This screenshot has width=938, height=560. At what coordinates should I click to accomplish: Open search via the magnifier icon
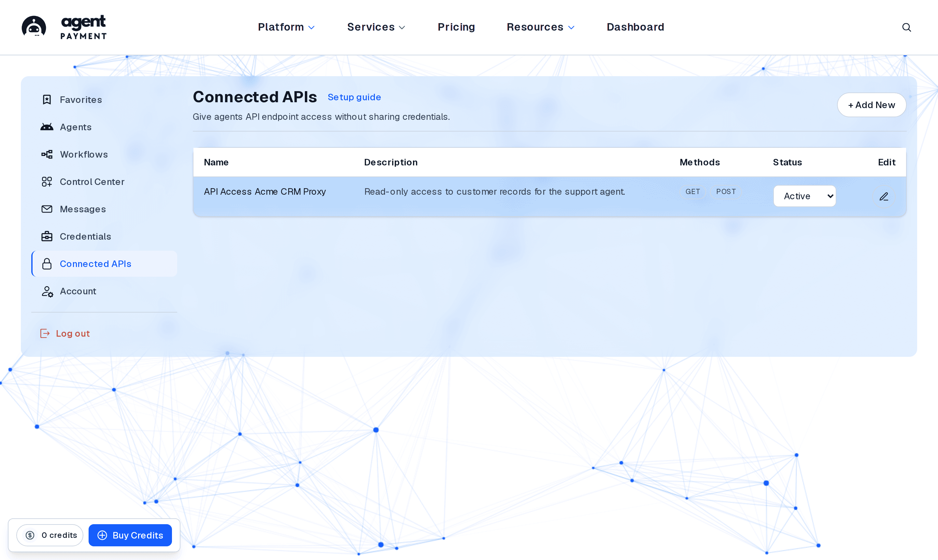[906, 27]
